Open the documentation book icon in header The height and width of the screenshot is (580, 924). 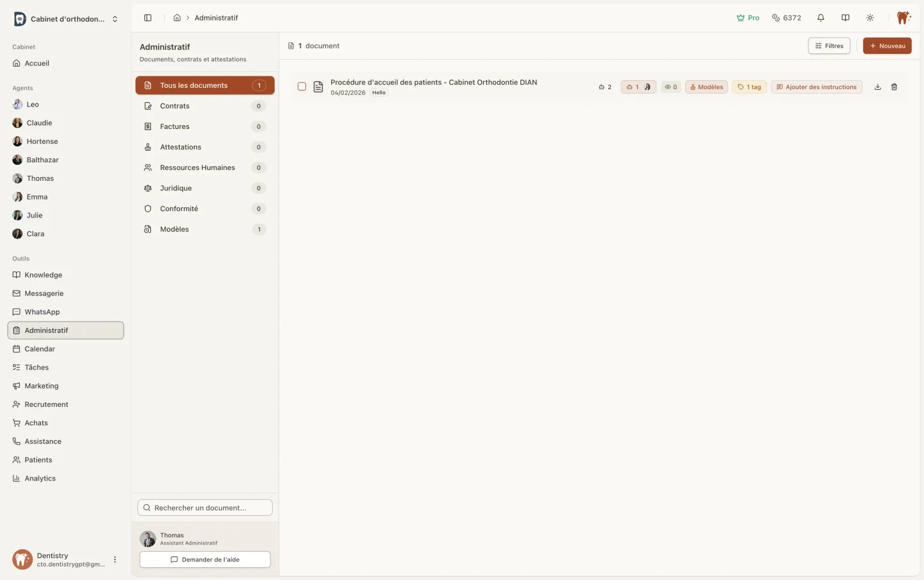845,18
